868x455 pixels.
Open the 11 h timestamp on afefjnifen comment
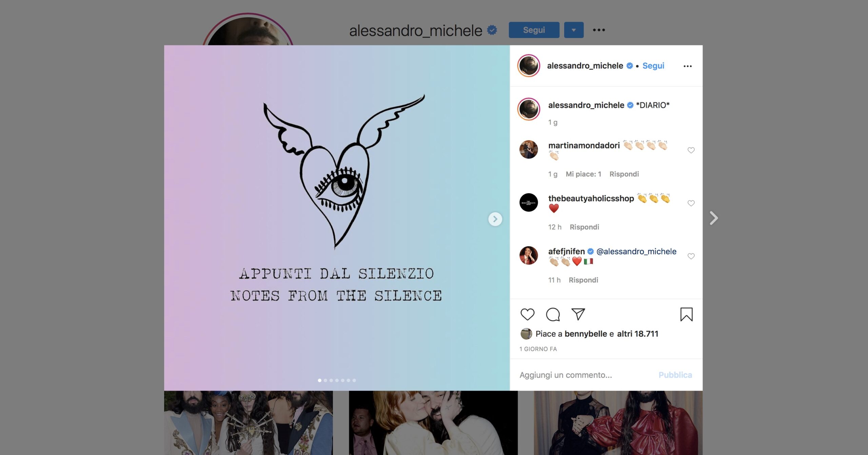coord(554,280)
